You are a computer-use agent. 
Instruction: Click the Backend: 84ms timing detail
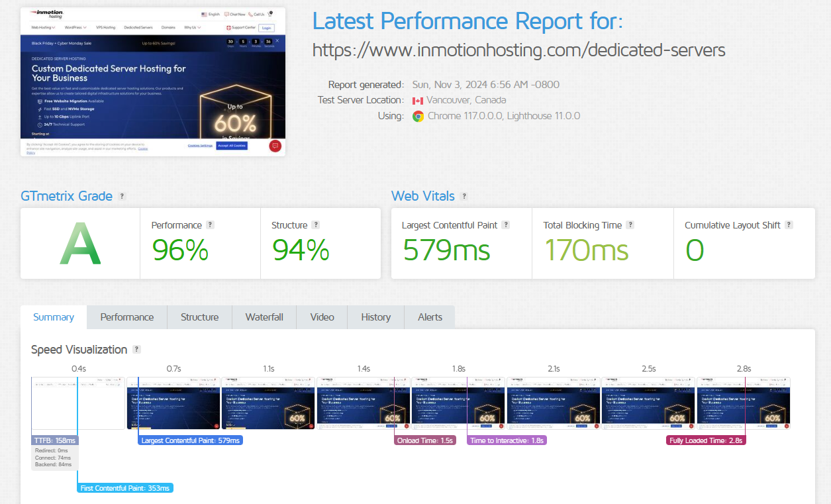click(53, 464)
